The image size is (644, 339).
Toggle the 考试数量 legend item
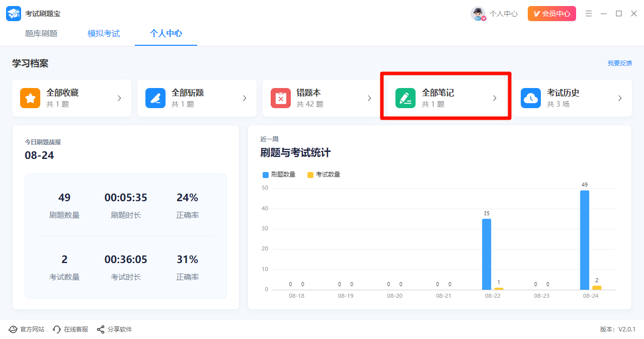point(324,175)
